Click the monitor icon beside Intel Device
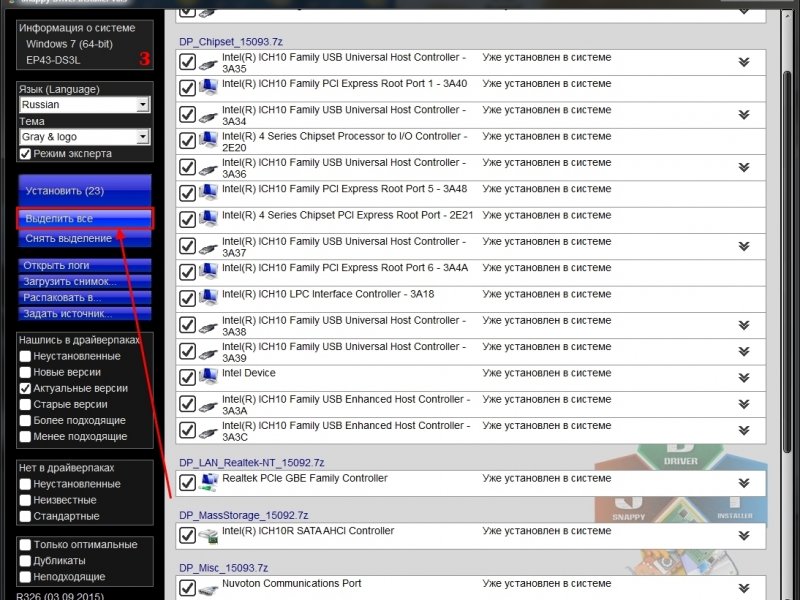 click(x=208, y=377)
